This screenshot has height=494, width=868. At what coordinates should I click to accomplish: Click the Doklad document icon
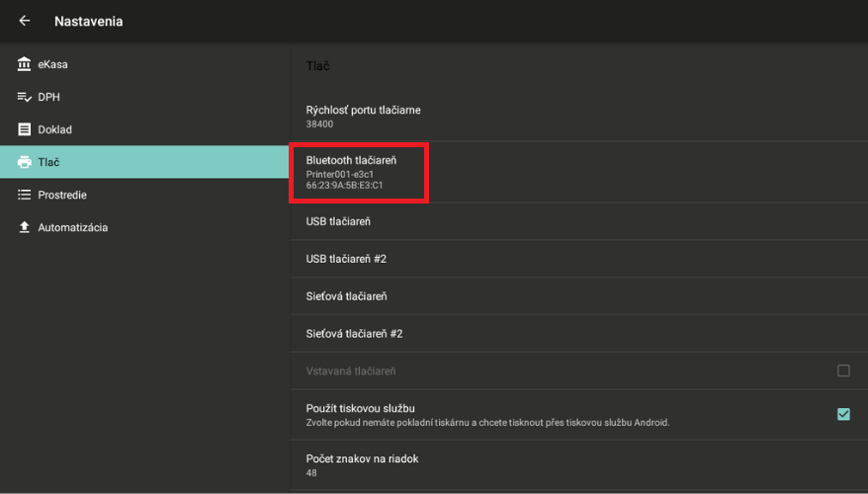click(x=25, y=129)
